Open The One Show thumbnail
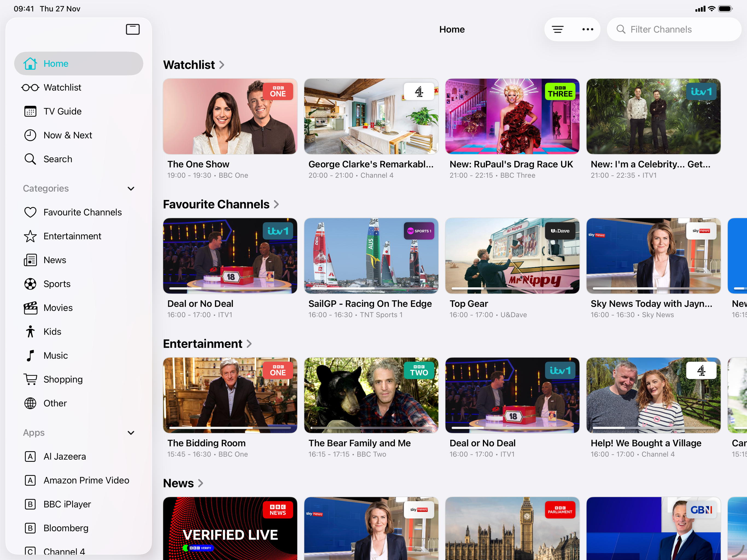 pyautogui.click(x=230, y=116)
